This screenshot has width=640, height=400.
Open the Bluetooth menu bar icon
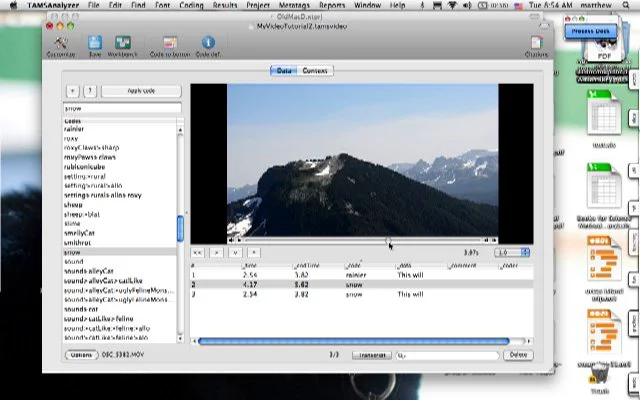point(422,5)
